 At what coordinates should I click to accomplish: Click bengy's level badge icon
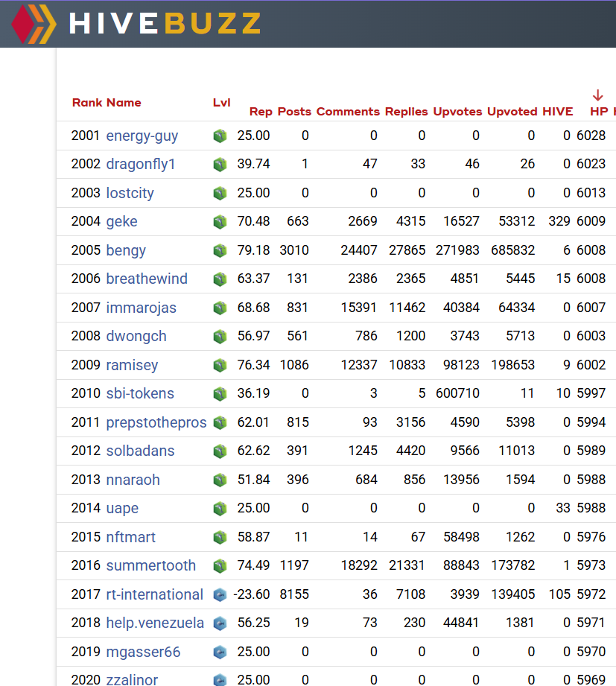click(220, 251)
